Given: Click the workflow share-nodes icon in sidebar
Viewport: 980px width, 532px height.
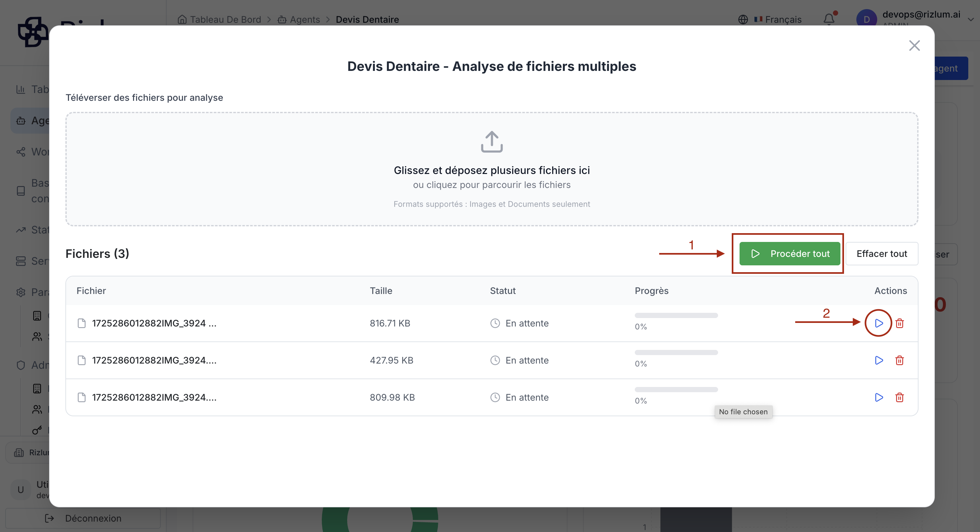Looking at the screenshot, I should pyautogui.click(x=20, y=152).
